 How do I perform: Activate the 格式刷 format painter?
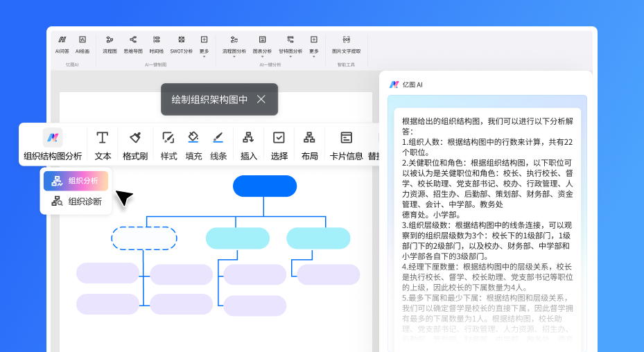click(x=135, y=145)
